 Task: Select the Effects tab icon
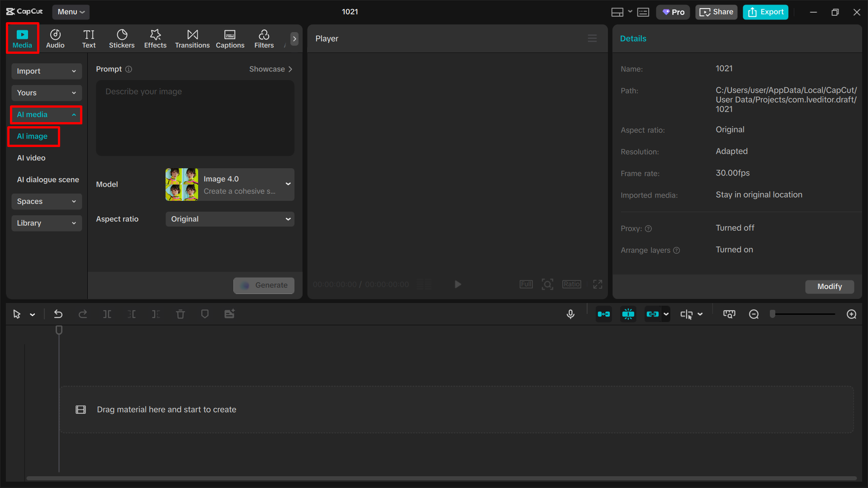point(155,38)
